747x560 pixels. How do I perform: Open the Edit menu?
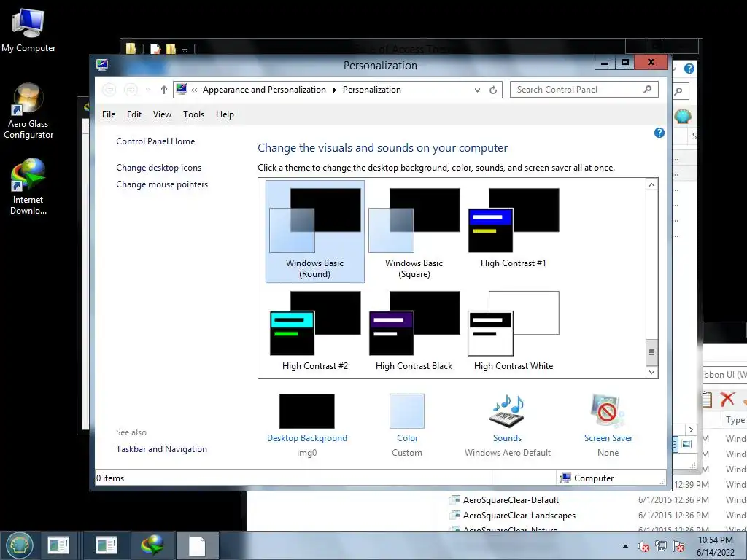[134, 114]
